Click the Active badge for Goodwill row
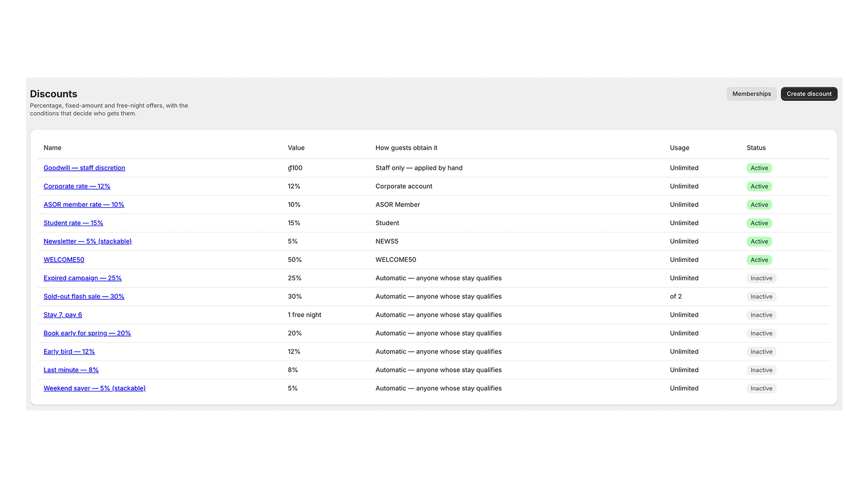868x488 pixels. (759, 168)
